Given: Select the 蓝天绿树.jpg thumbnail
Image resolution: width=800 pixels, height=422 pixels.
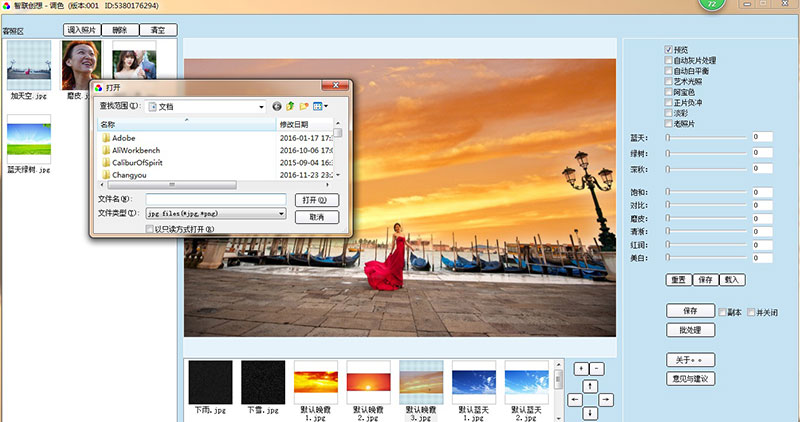Looking at the screenshot, I should 29,139.
